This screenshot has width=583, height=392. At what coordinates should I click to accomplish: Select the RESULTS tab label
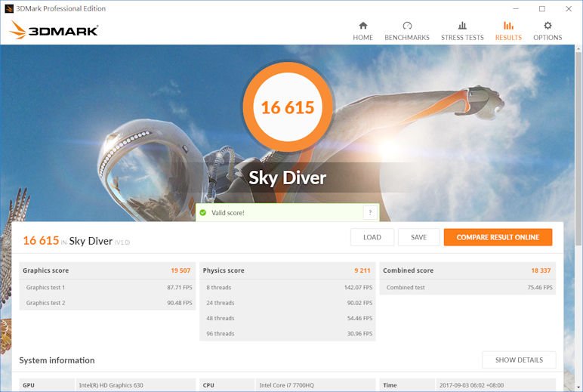click(x=508, y=38)
